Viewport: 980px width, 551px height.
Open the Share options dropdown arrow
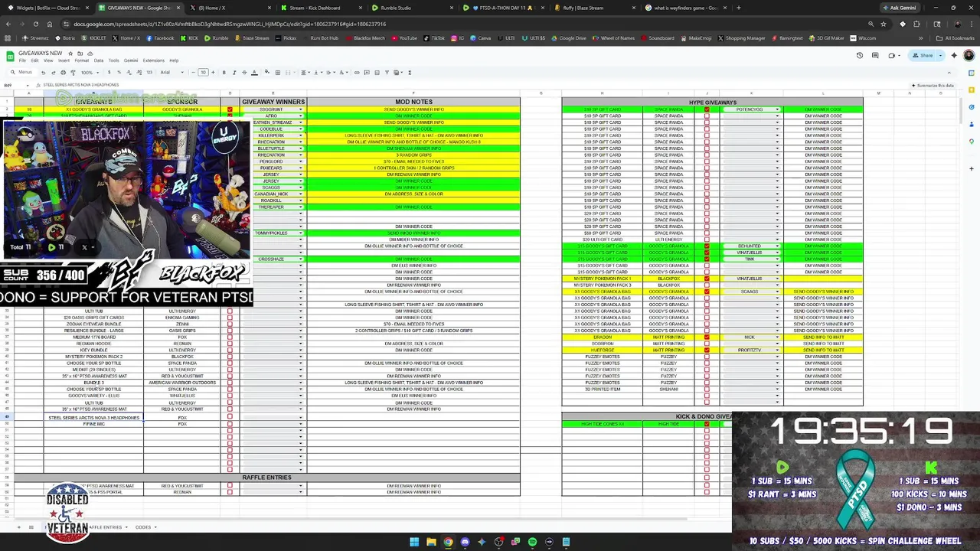tap(940, 55)
